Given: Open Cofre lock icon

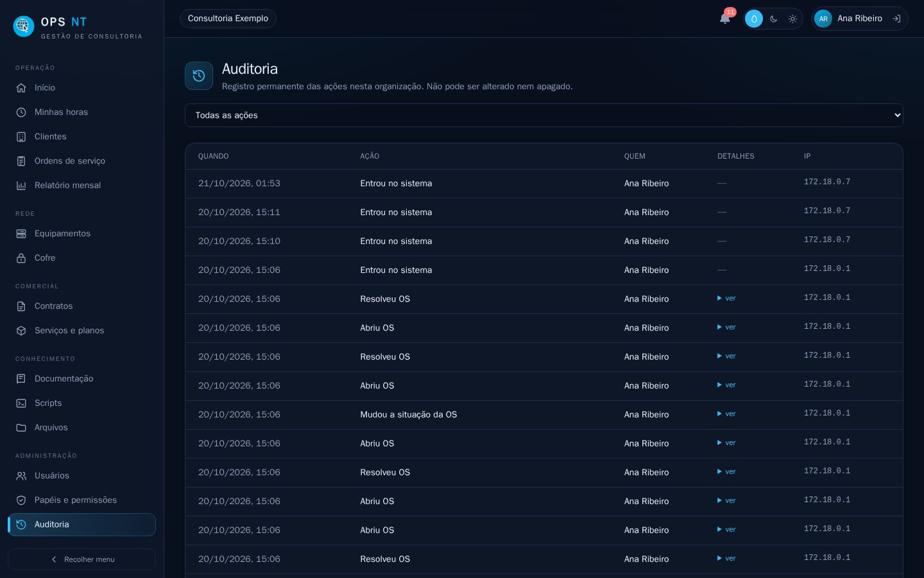Looking at the screenshot, I should click(x=21, y=258).
